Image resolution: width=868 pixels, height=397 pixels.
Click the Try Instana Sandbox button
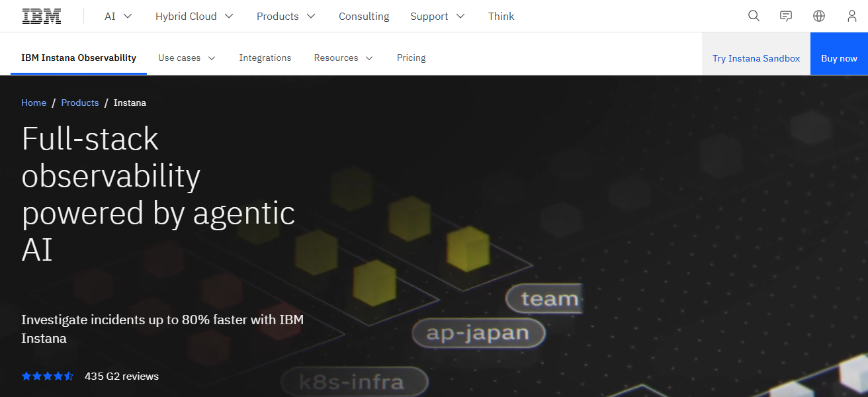[756, 58]
